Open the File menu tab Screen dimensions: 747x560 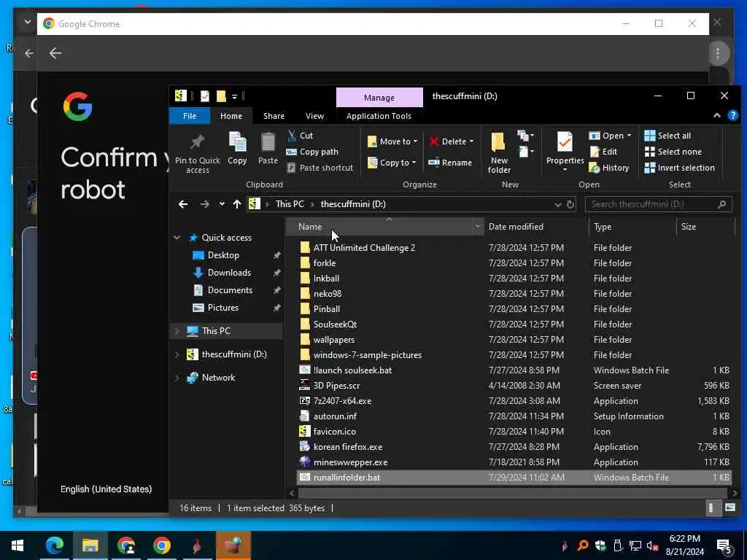[190, 116]
